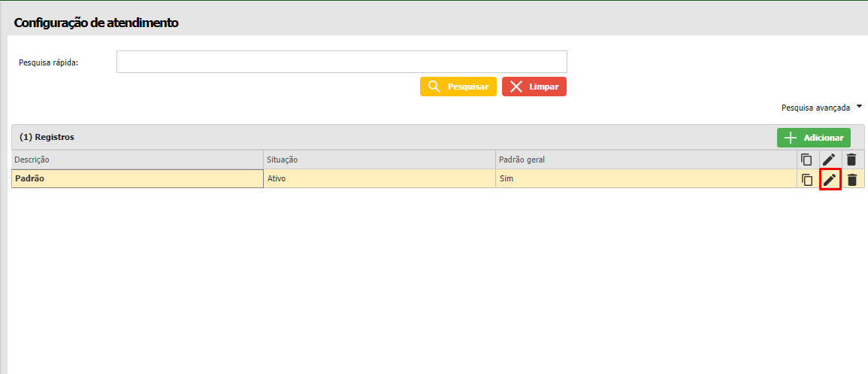Click the (1) Registros heading

click(47, 137)
